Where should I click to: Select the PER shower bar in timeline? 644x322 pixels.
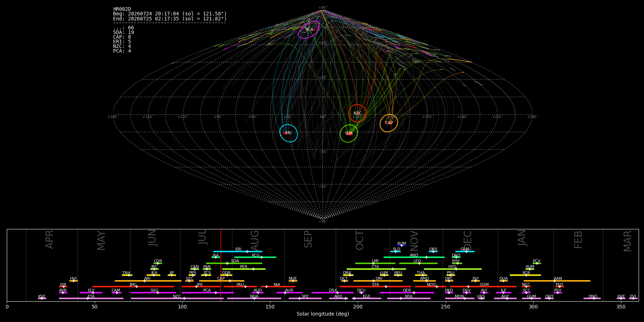pyautogui.click(x=244, y=269)
